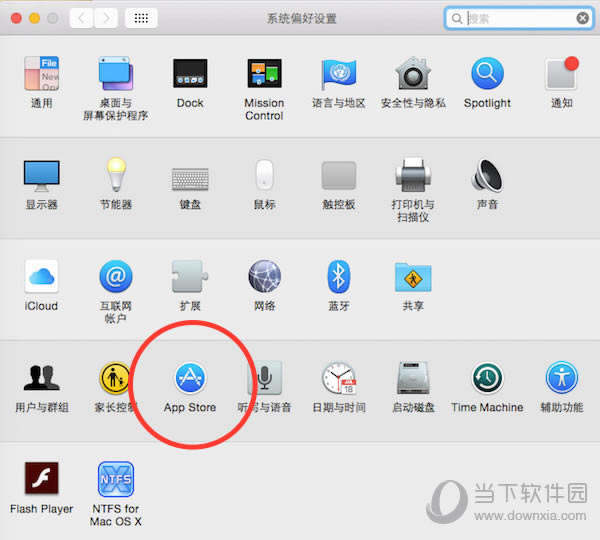Clear the search field with X button

click(582, 18)
